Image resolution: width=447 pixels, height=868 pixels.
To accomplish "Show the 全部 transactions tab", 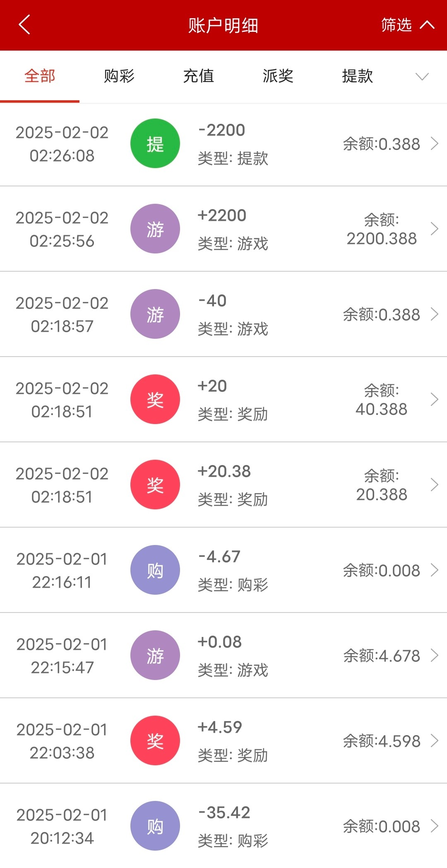I will 40,76.
